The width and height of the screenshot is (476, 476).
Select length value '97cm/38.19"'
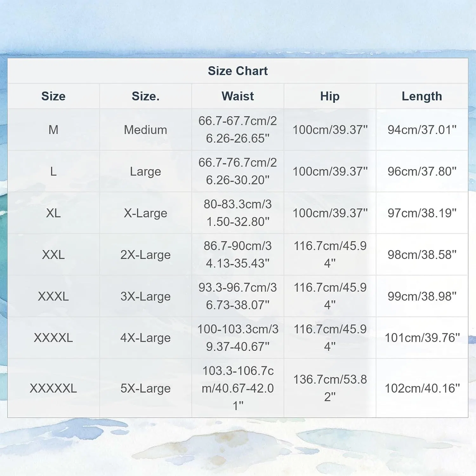coord(422,213)
